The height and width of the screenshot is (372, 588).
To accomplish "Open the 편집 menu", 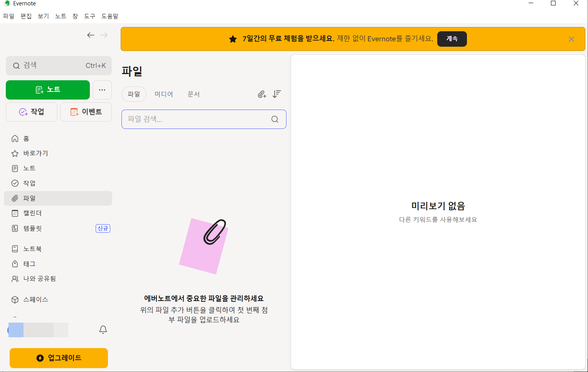I will (26, 16).
